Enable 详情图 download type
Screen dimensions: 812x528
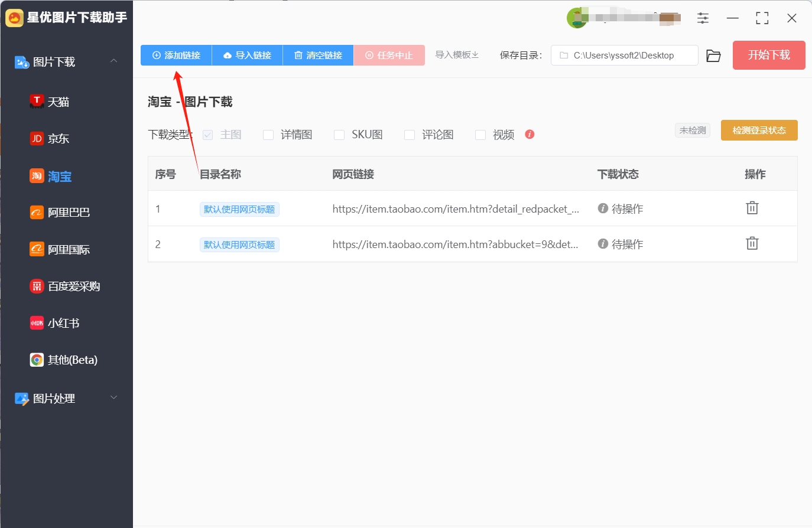point(268,135)
